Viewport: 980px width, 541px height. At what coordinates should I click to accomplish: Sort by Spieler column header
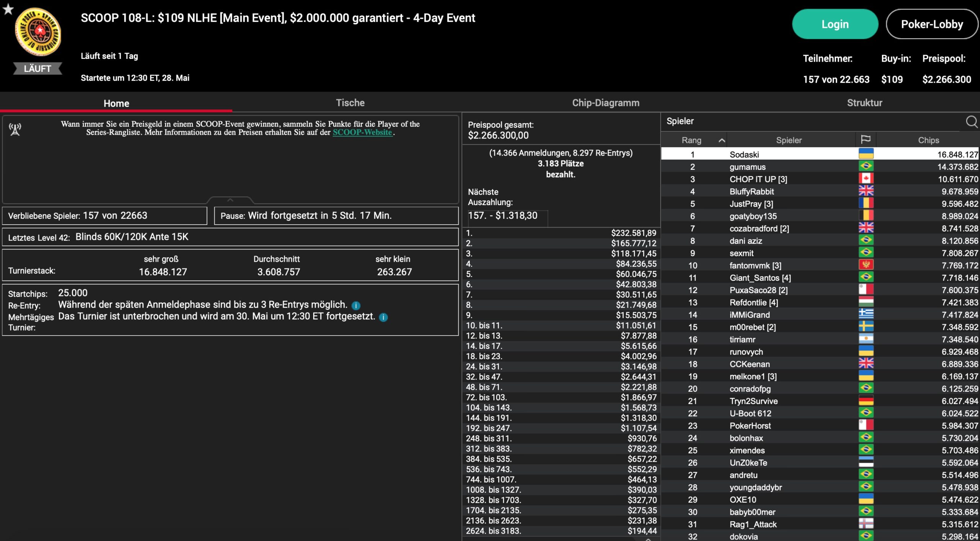coord(789,140)
